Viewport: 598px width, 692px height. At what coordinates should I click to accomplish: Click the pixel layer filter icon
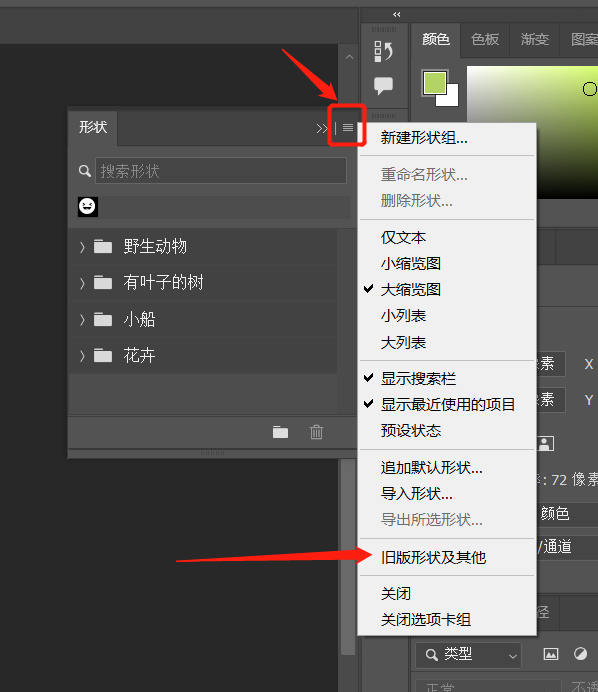click(550, 654)
